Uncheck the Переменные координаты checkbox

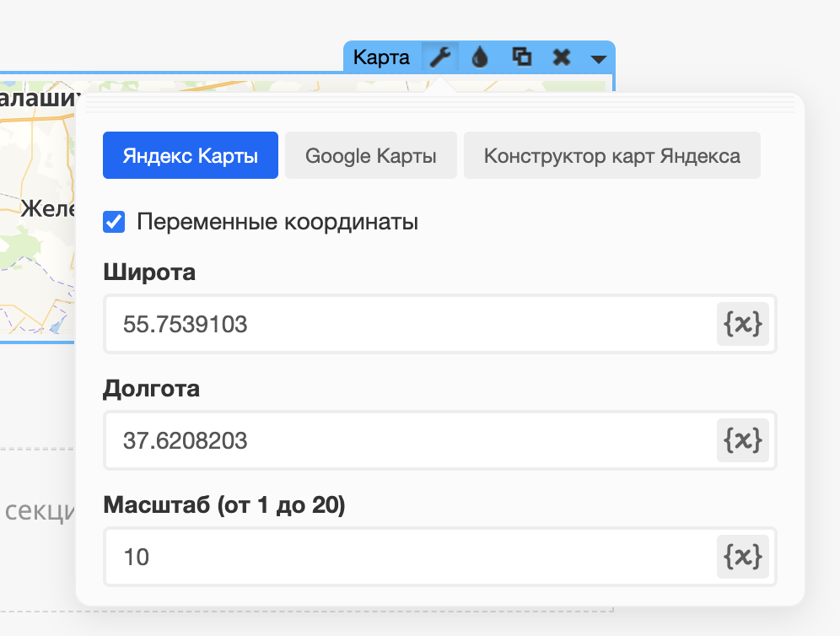point(114,222)
